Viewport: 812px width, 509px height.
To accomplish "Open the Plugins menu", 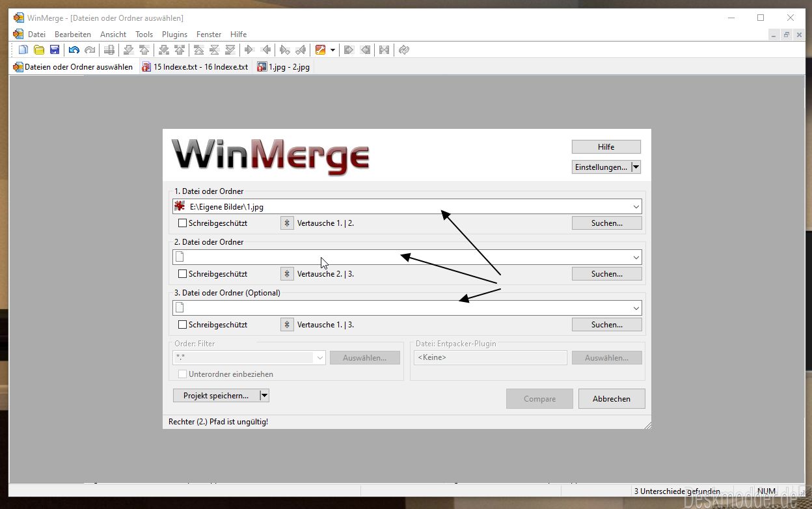I will coord(174,34).
